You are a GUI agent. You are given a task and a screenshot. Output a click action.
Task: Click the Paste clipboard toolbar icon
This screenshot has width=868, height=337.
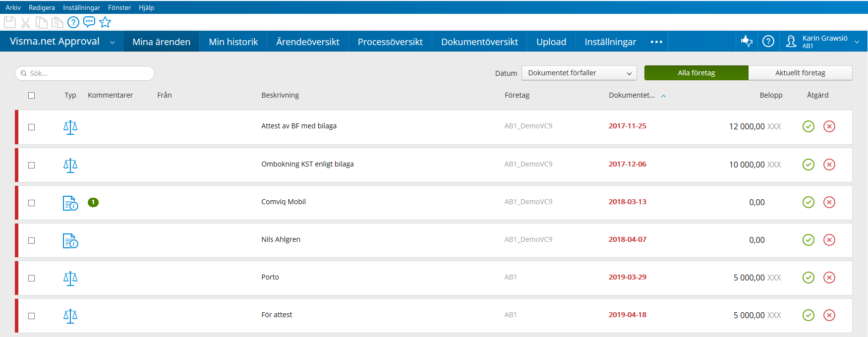point(58,22)
